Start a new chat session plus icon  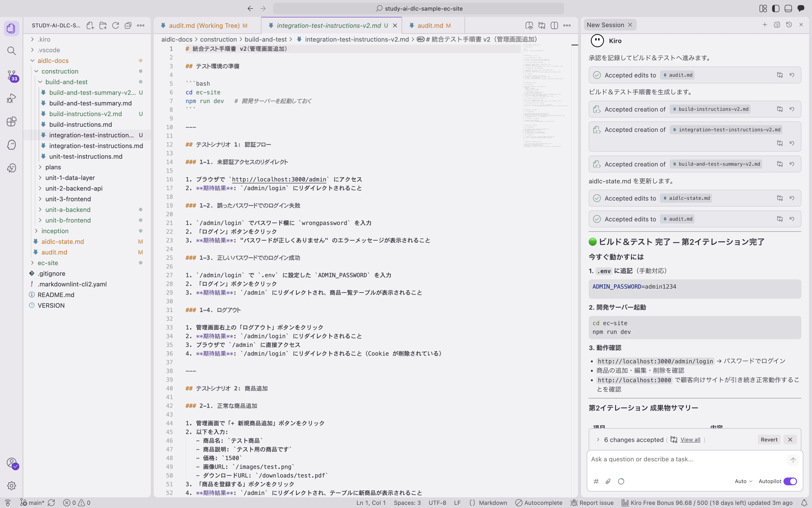tap(765, 25)
